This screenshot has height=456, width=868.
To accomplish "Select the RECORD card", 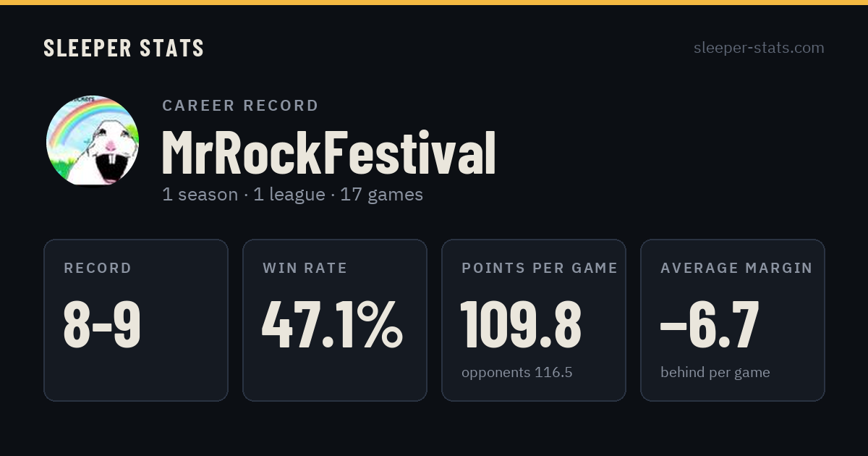I will click(x=136, y=320).
